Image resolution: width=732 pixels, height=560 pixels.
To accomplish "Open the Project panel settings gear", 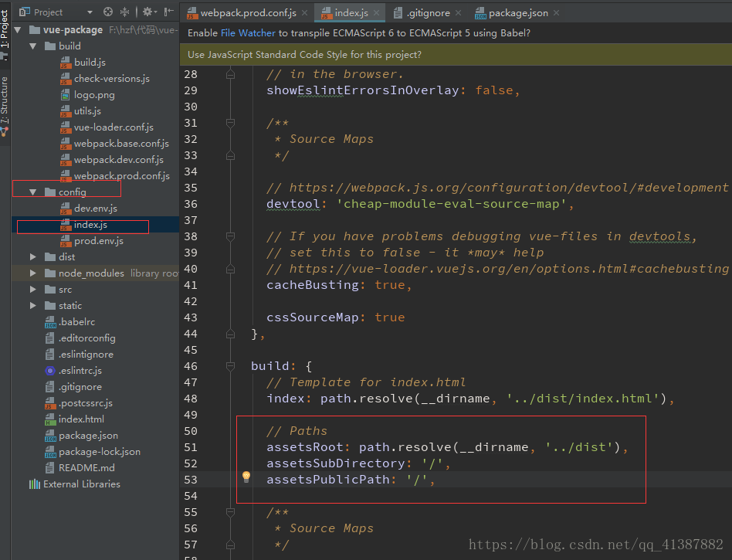I will [x=147, y=12].
